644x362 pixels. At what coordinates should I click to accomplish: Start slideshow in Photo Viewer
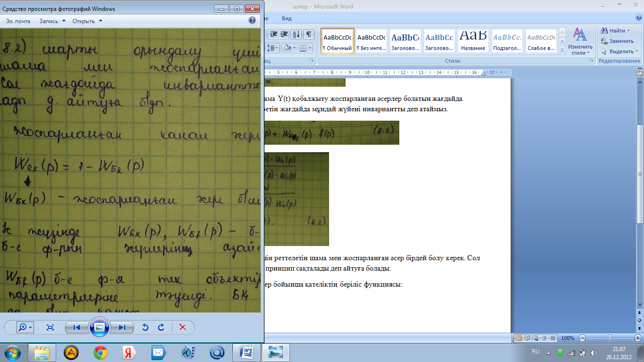click(99, 327)
